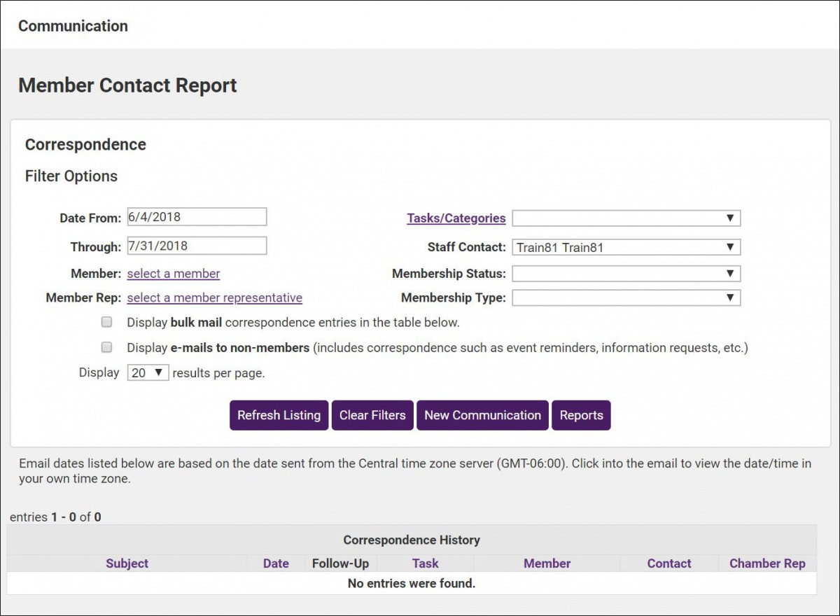Click inside the Through date field
The image size is (840, 616).
pyautogui.click(x=196, y=245)
